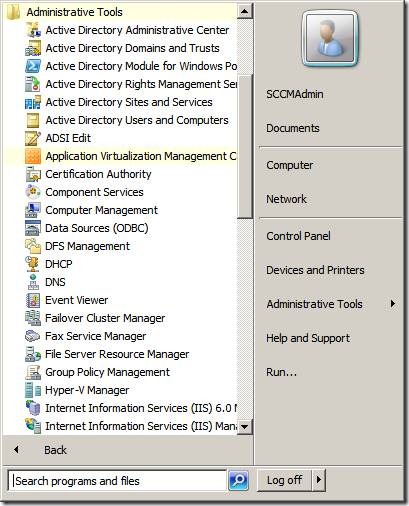
Task: Click the Hyper-V Manager icon
Action: (33, 390)
